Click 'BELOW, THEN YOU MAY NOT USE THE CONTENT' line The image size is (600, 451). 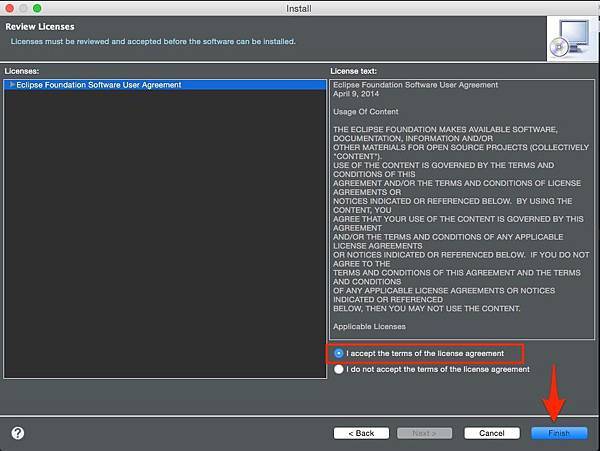[x=427, y=308]
